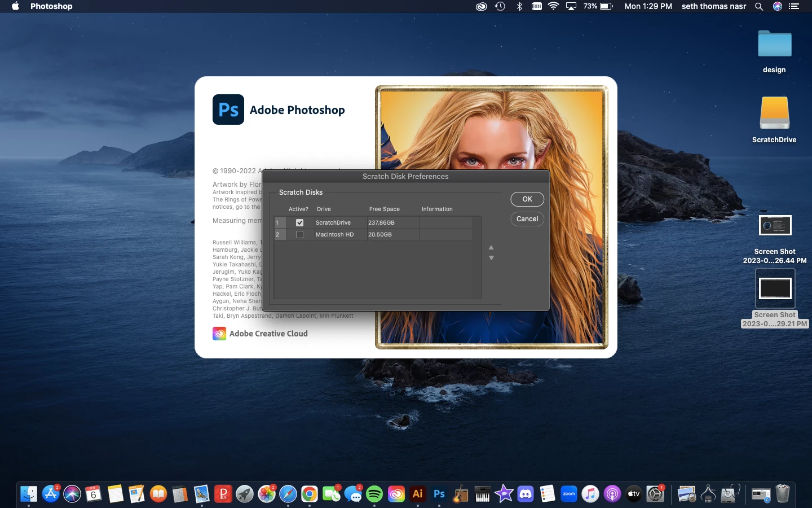The height and width of the screenshot is (508, 812).
Task: Open Mail stamp icon in Dock
Action: [x=201, y=494]
